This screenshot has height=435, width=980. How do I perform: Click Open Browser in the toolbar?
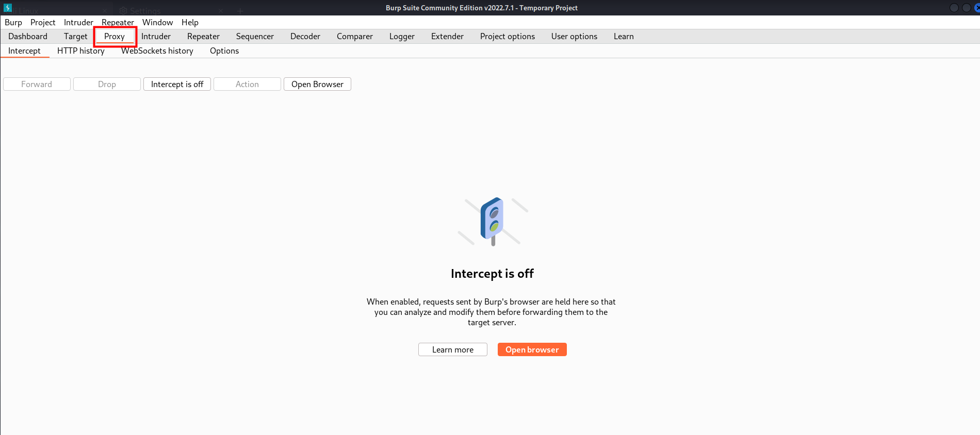[x=317, y=84]
